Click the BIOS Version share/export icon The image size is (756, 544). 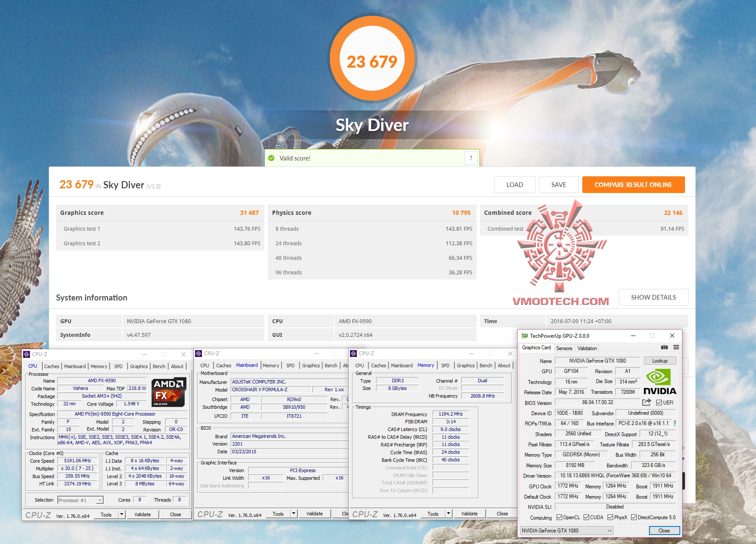coord(646,402)
